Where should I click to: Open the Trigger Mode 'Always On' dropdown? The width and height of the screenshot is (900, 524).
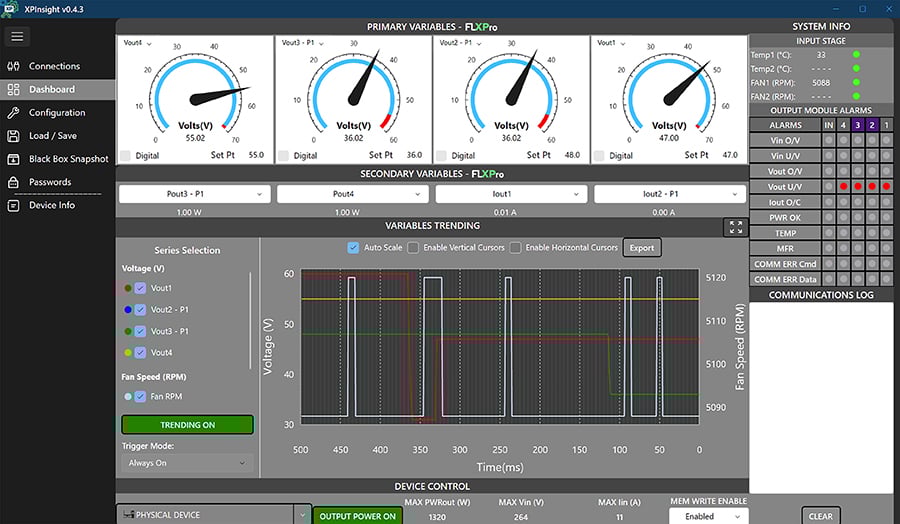click(x=186, y=463)
